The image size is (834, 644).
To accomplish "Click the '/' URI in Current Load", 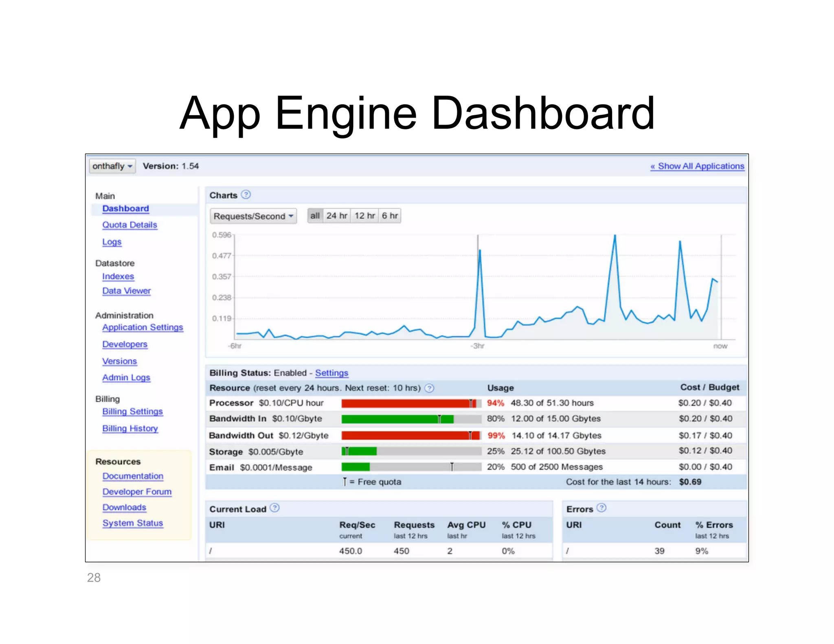I will pos(211,551).
